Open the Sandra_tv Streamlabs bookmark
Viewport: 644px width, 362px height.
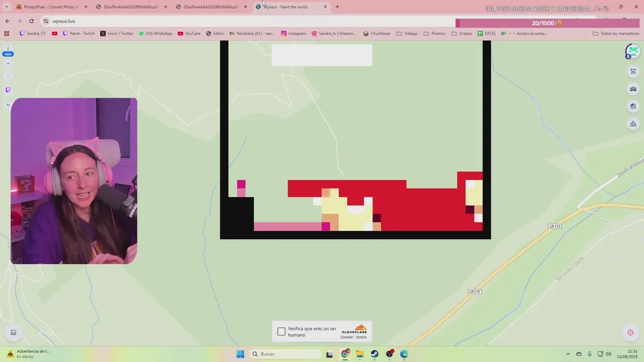334,34
